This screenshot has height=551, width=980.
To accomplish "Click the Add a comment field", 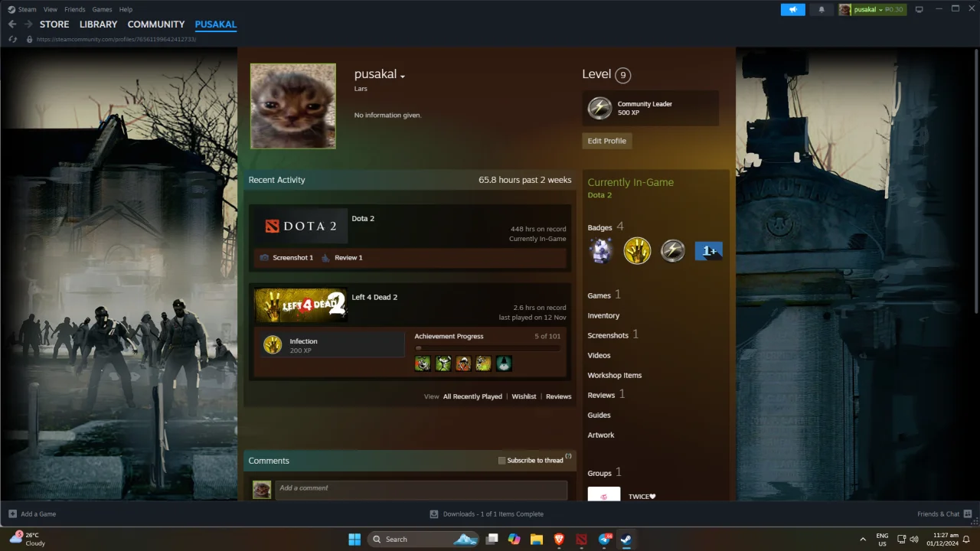I will tap(421, 490).
